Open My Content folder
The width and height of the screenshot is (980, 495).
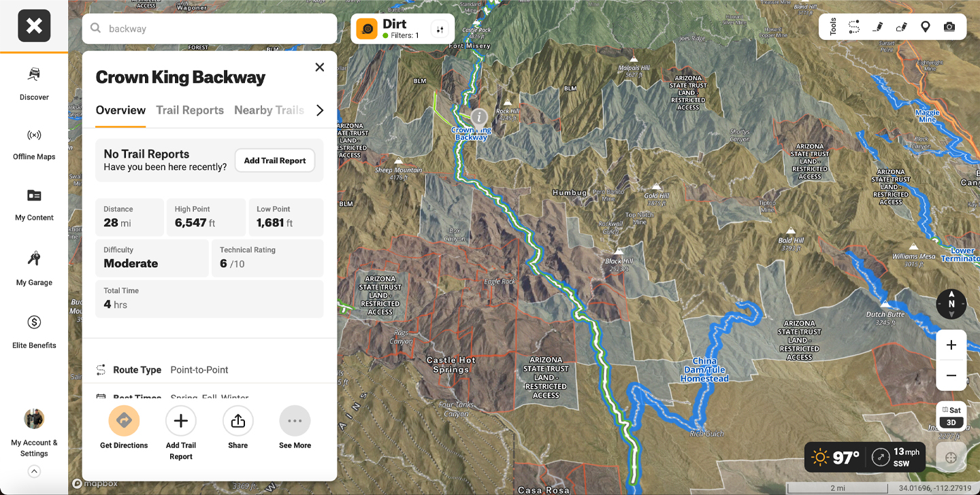point(34,205)
